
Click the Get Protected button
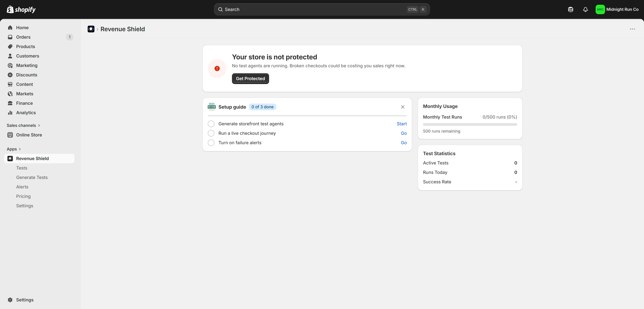250,79
